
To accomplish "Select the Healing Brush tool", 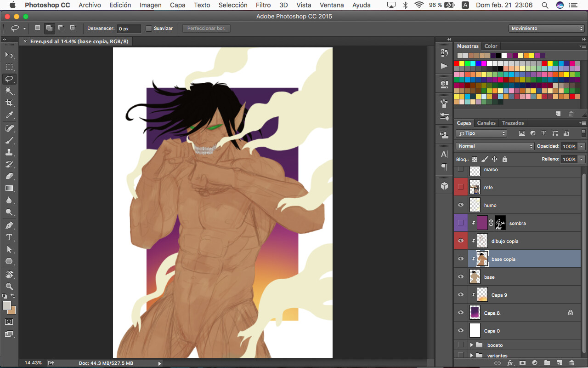I will [x=9, y=128].
